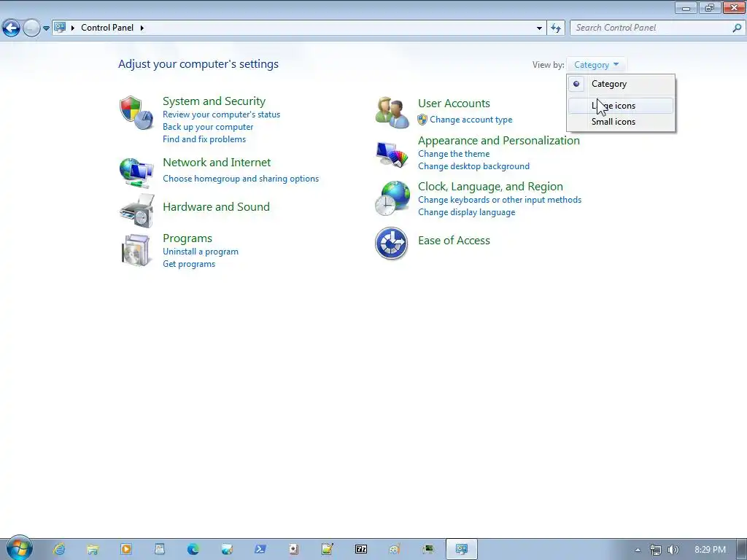
Task: Launch Microsoft Edge from taskbar
Action: pos(193,549)
